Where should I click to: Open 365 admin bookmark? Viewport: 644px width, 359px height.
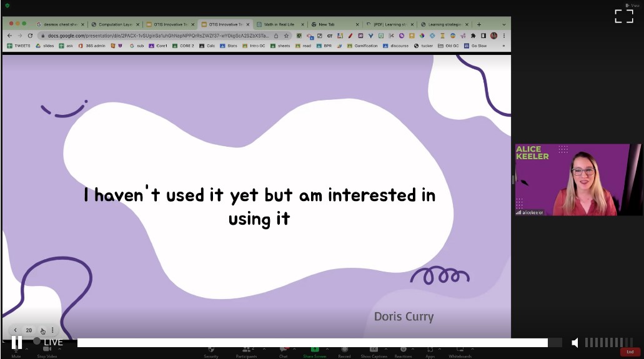(x=92, y=46)
